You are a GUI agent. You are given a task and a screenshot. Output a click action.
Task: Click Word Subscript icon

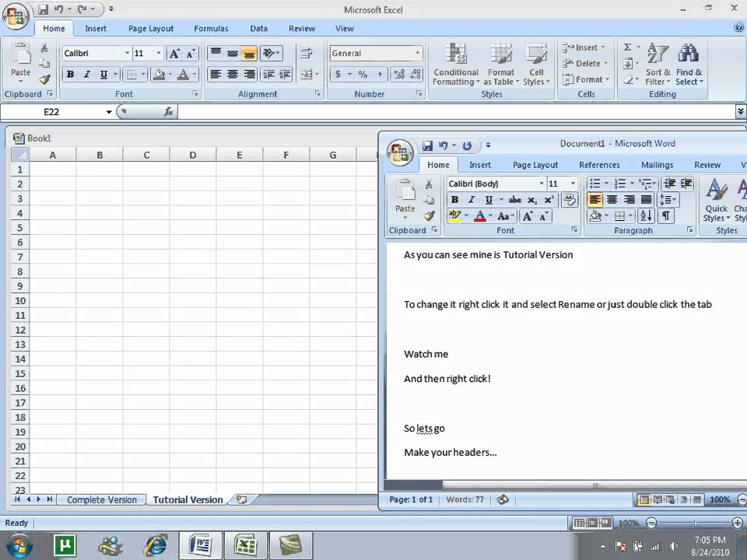tap(531, 200)
